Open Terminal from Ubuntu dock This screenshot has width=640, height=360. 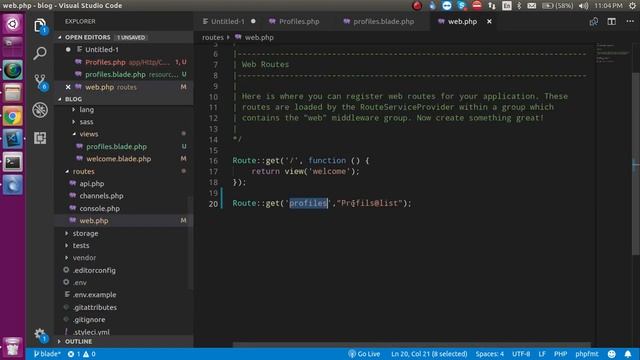(13, 162)
